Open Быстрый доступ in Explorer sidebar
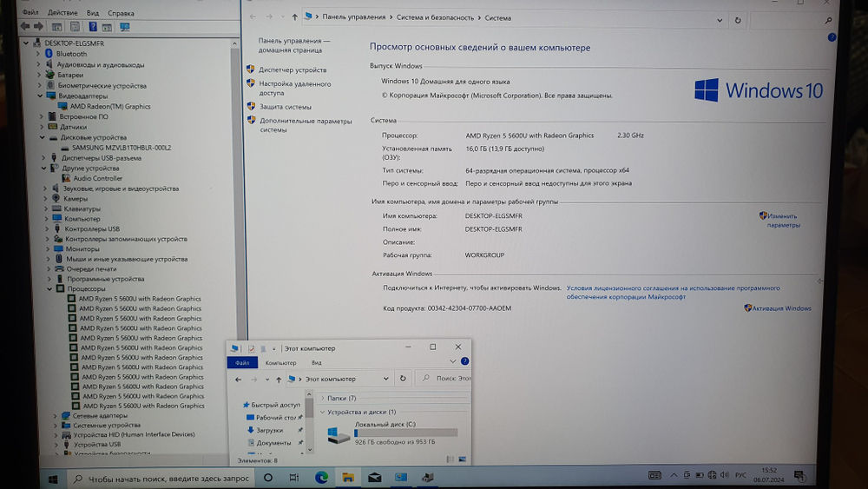Screen dimensions: 868x489 [x=275, y=405]
